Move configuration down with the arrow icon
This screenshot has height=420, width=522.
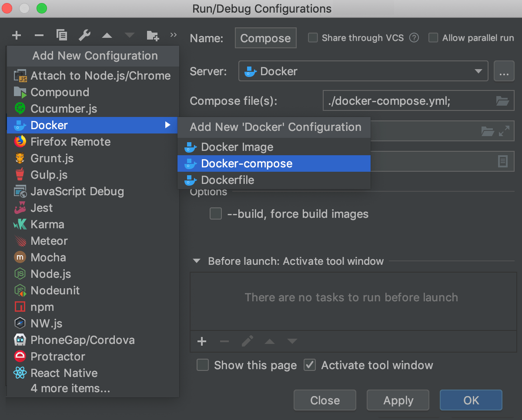point(130,36)
